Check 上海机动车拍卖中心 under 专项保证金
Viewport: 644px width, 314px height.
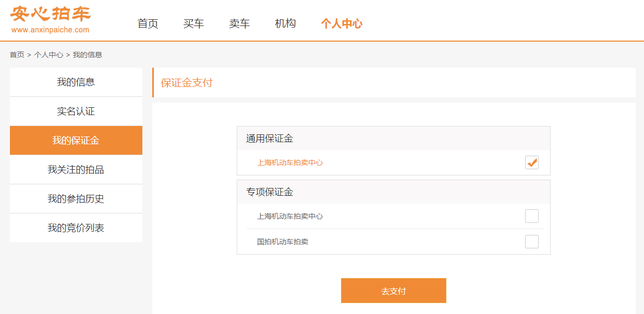(x=531, y=216)
